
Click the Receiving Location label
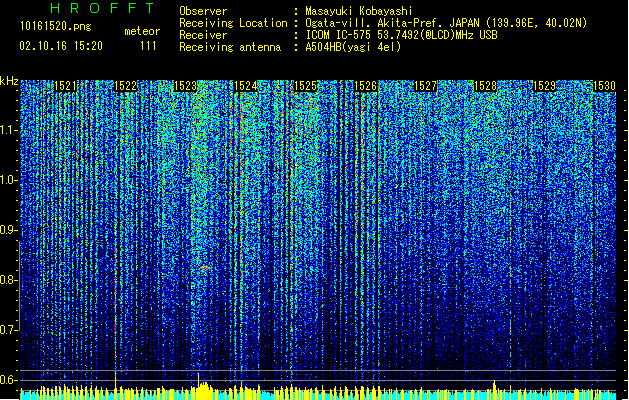233,23
